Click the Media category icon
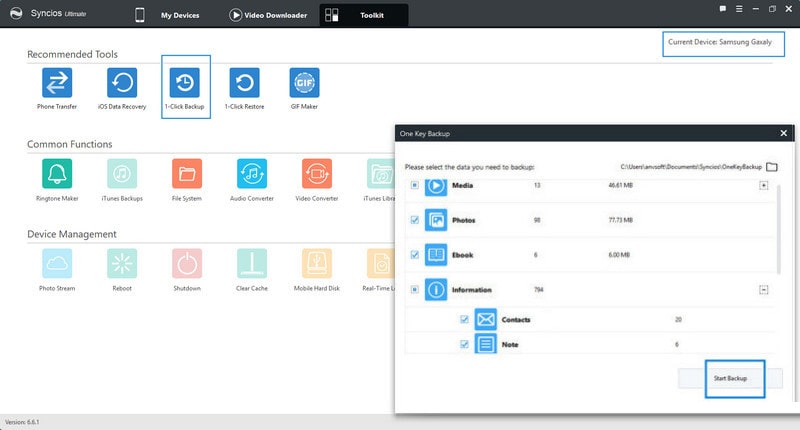 [436, 187]
